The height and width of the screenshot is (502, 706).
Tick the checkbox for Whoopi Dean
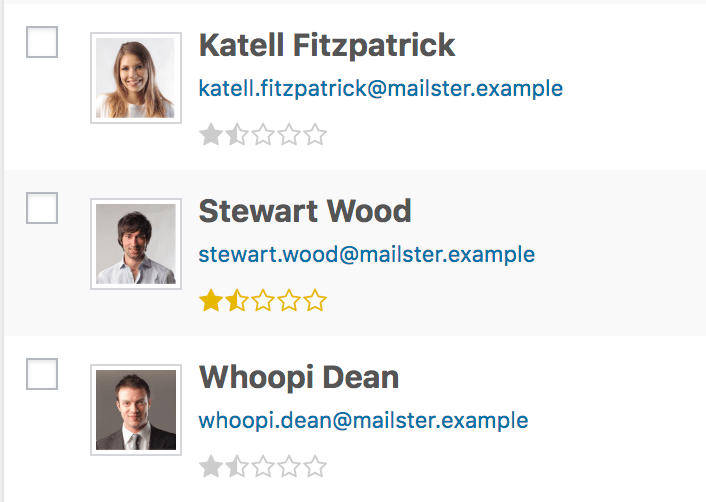click(42, 374)
